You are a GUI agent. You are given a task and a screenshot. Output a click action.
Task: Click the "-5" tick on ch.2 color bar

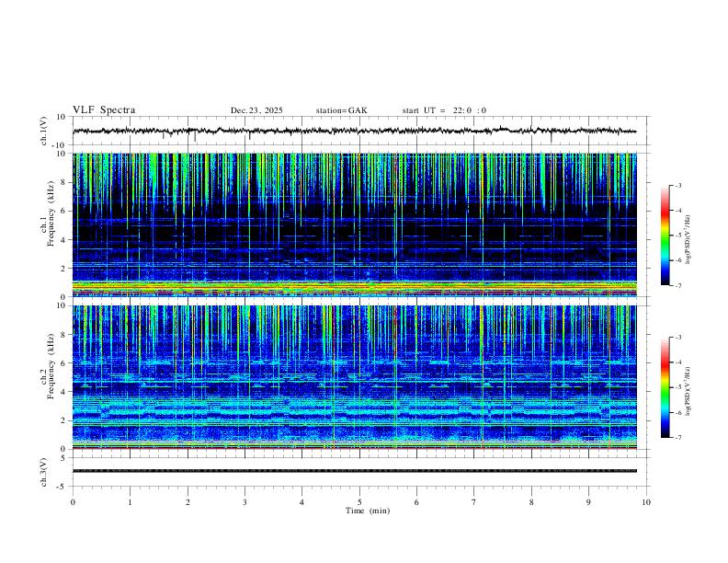[x=677, y=387]
